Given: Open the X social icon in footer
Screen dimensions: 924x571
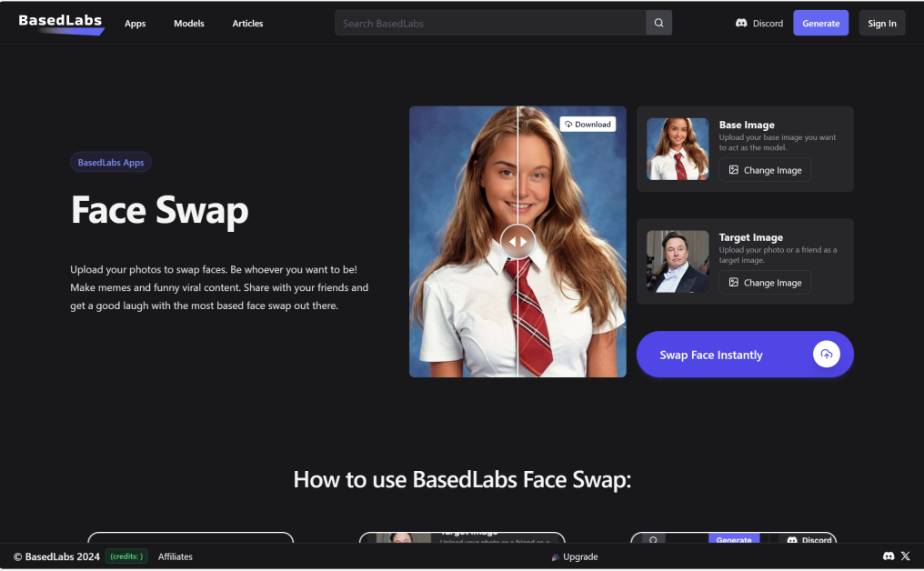Looking at the screenshot, I should click(905, 556).
